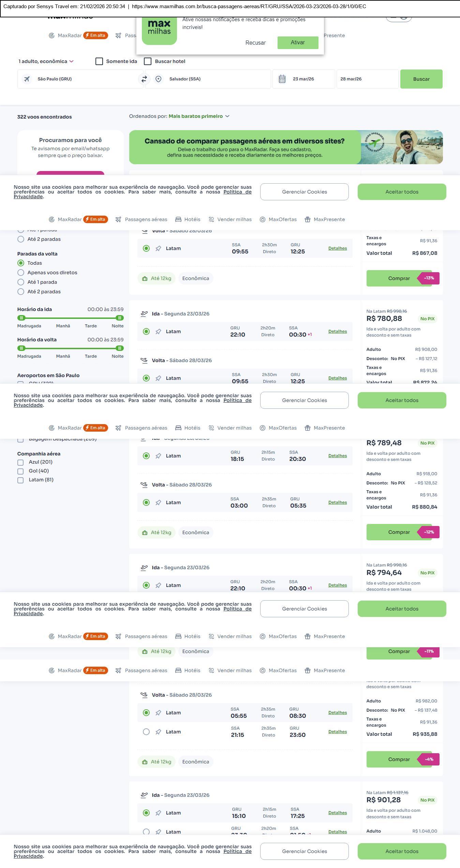Select Apenas voos diretos for return stops
The image size is (460, 868).
coord(21,273)
